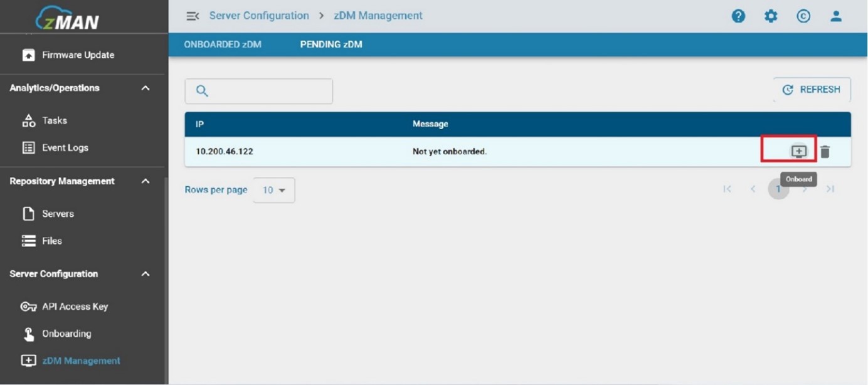
Task: Click the Files list icon
Action: coord(28,241)
